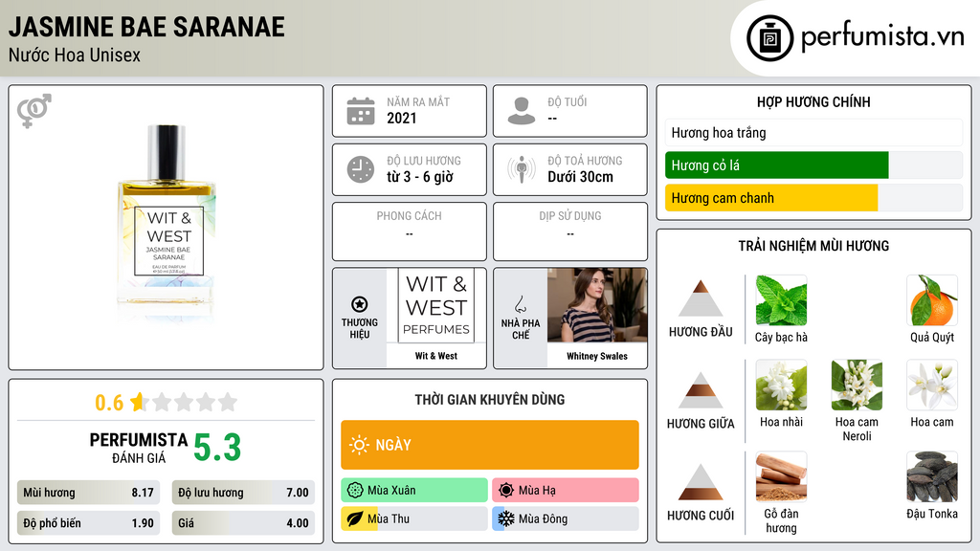Click the Wit & West brand name link
980x551 pixels.
436,356
